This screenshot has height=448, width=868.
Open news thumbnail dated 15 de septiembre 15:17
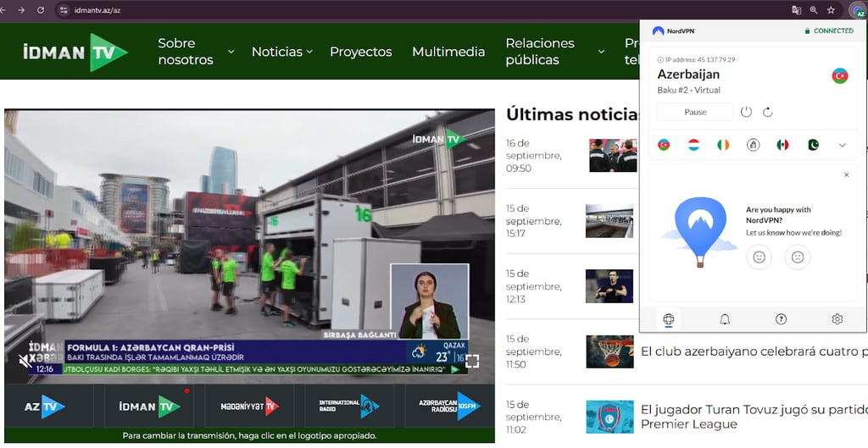point(609,221)
